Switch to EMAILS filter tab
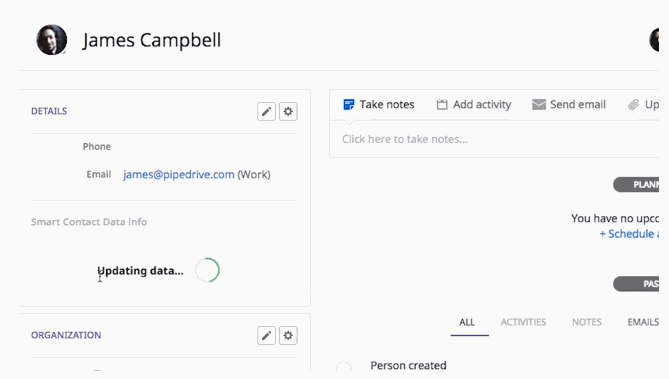 (643, 322)
